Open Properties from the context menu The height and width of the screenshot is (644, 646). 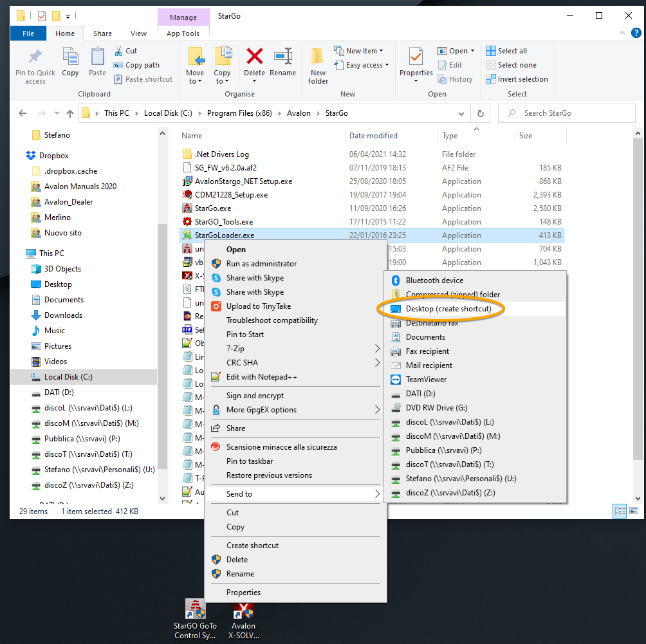pyautogui.click(x=243, y=593)
